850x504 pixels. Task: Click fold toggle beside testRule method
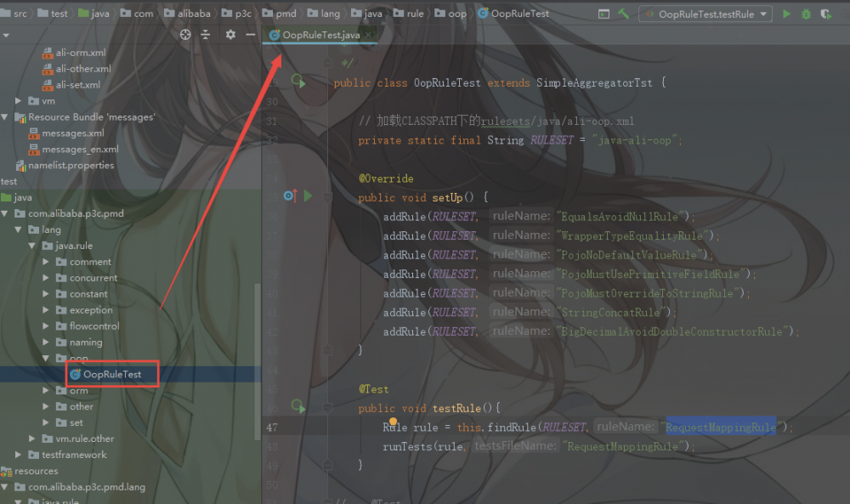(x=327, y=408)
